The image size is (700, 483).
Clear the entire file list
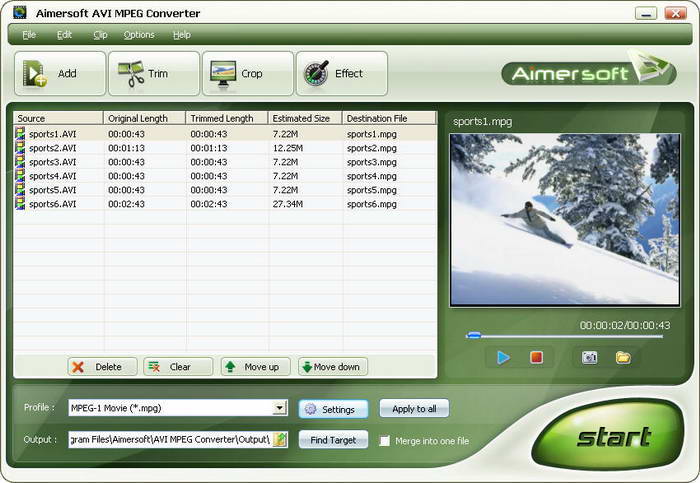[178, 367]
